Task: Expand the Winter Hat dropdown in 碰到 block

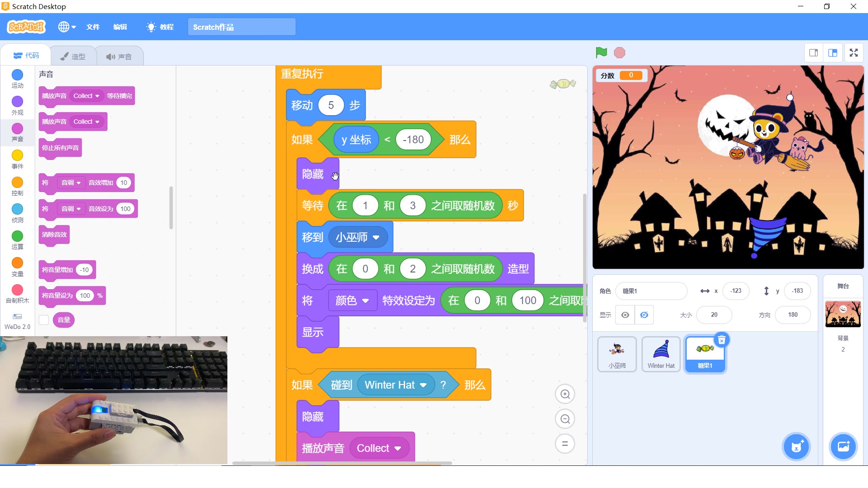Action: click(423, 385)
